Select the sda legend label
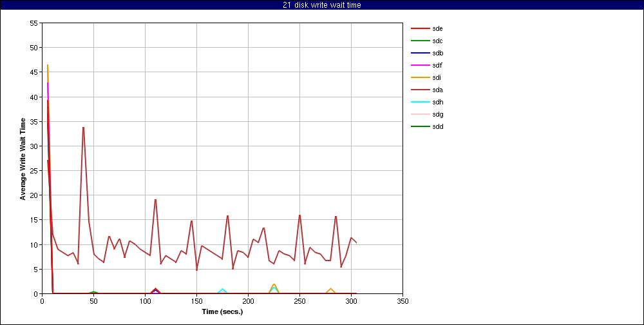The width and height of the screenshot is (644, 325). 437,90
